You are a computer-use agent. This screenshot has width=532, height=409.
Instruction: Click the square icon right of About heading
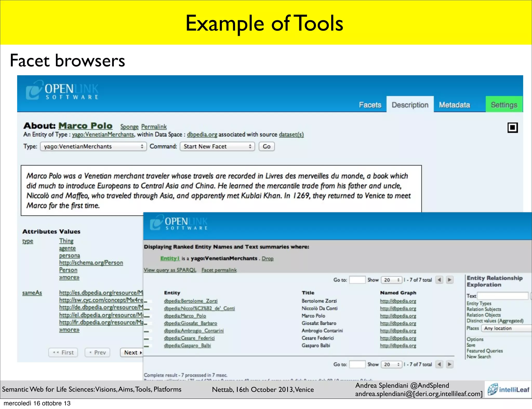(x=513, y=127)
